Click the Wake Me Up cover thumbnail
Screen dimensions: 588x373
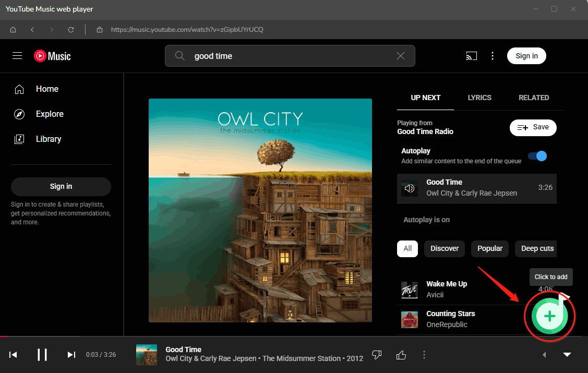[x=410, y=290]
